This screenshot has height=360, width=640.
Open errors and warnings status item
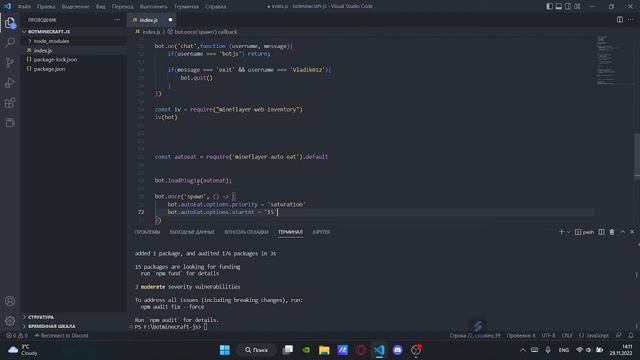[17, 336]
